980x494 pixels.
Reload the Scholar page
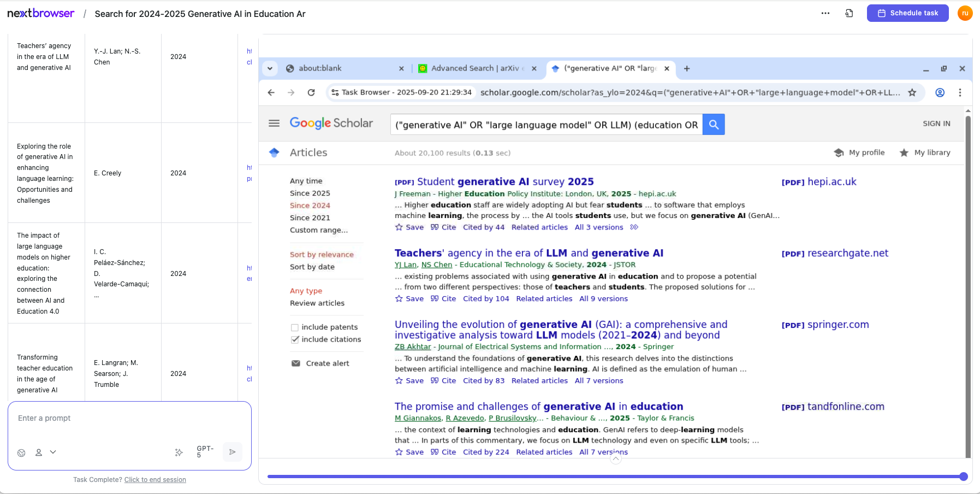click(311, 92)
